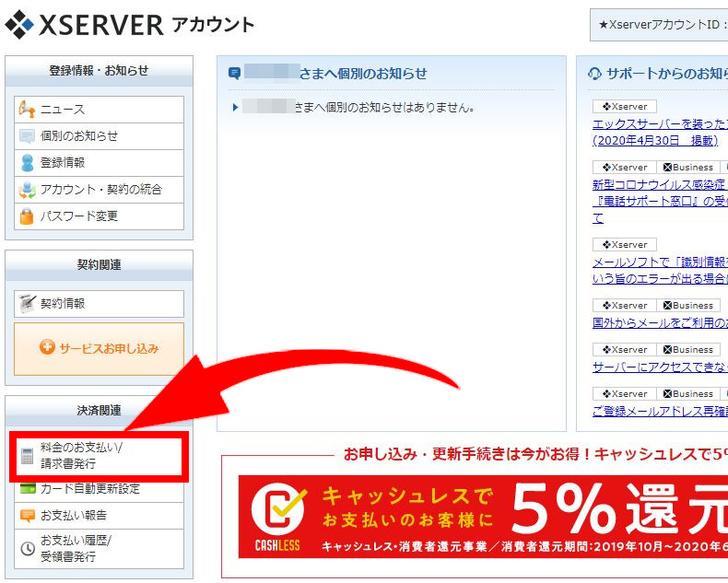728x583 pixels.
Task: Open the 国外からメールをご利用 notice link
Action: (660, 323)
